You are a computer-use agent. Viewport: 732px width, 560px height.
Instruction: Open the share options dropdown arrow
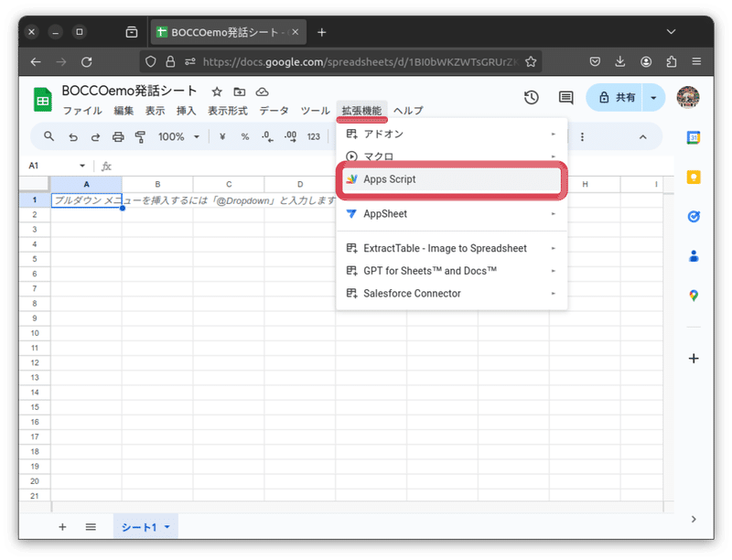pos(653,98)
